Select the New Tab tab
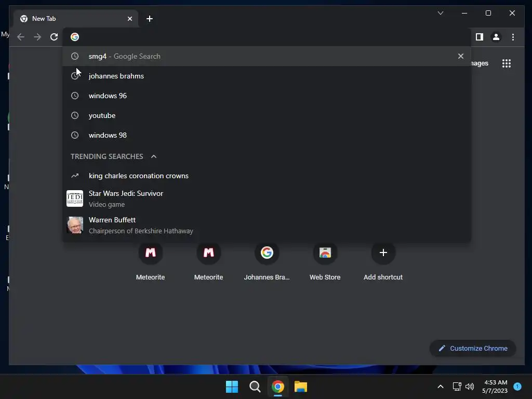This screenshot has width=532, height=399. 76,19
